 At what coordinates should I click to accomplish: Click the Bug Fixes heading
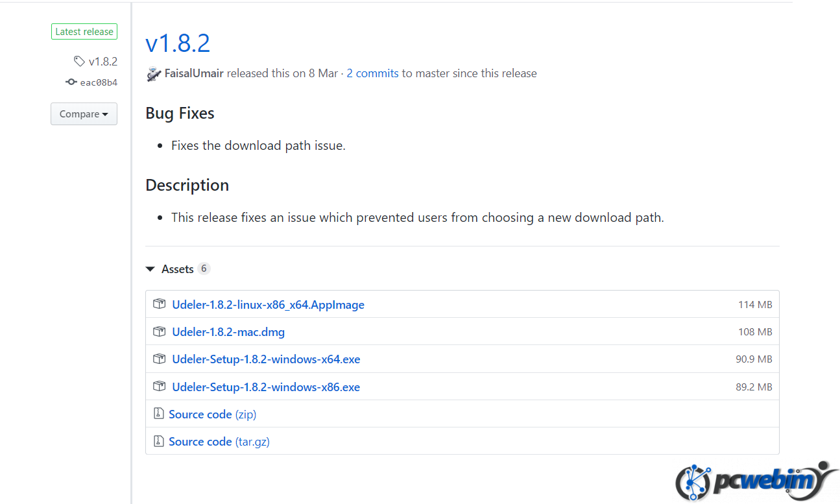(180, 113)
